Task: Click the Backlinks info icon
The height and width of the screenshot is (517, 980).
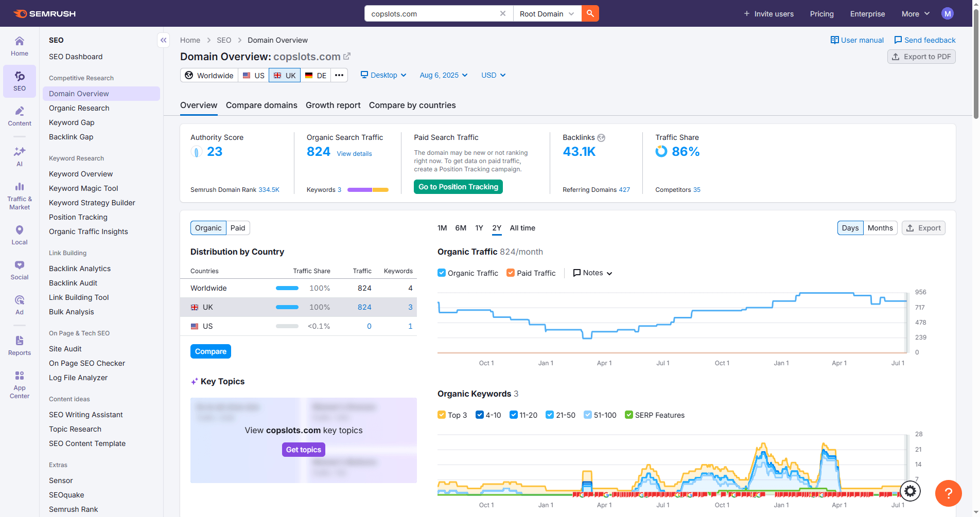Action: (x=601, y=138)
